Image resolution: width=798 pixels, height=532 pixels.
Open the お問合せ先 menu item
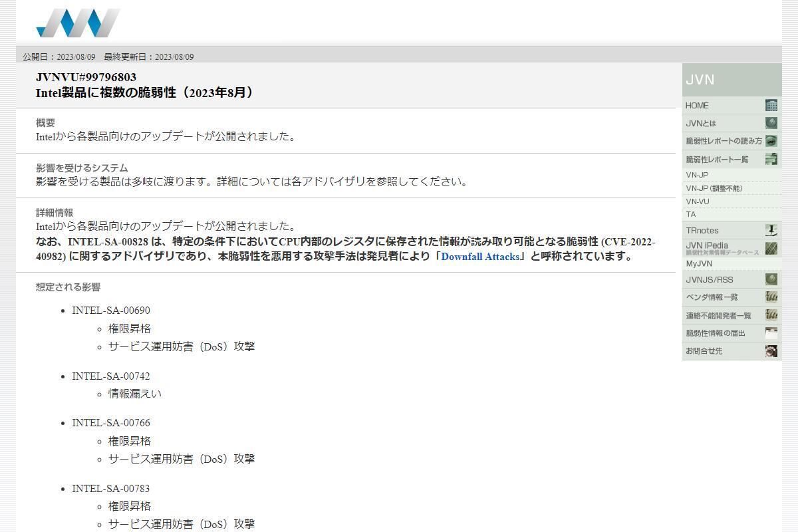[731, 351]
